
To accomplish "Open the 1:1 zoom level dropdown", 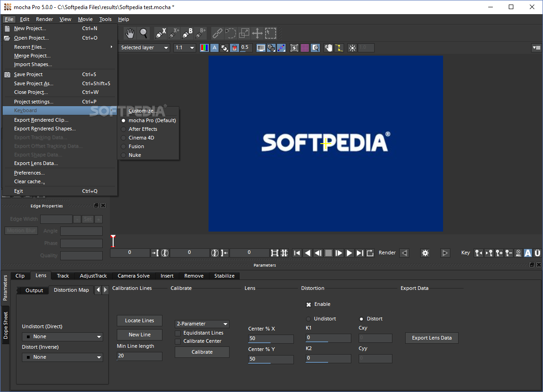I will [185, 48].
